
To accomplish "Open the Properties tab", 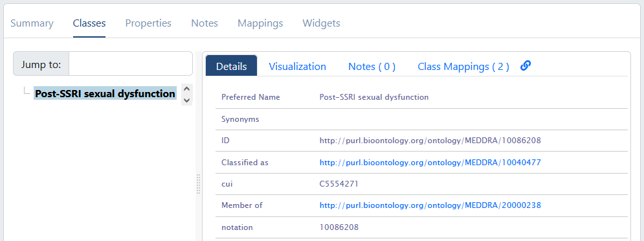I will pyautogui.click(x=148, y=23).
